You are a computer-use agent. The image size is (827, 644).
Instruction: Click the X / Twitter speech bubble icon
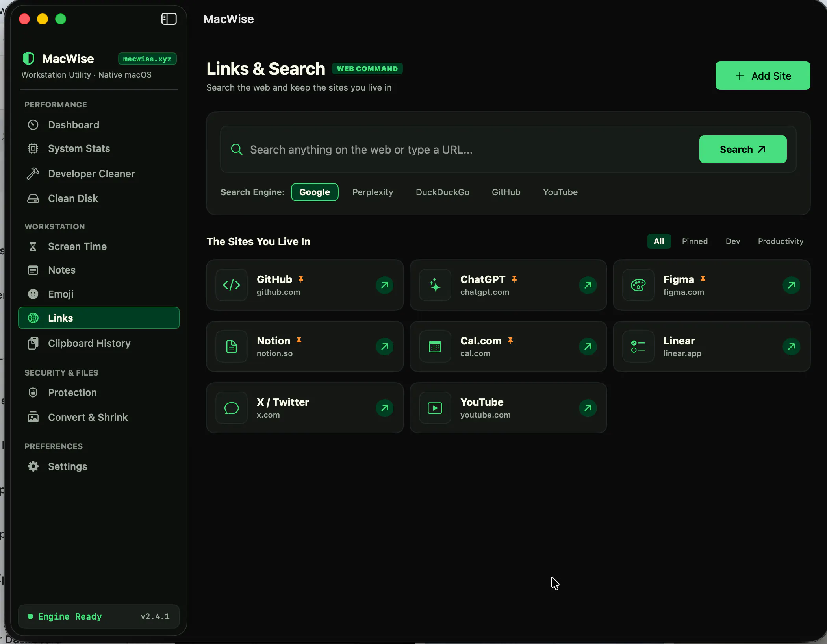click(232, 408)
